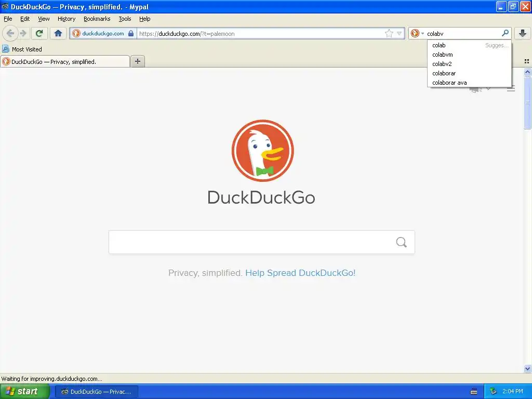The height and width of the screenshot is (399, 532).
Task: Open the Edit menu
Action: click(25, 19)
